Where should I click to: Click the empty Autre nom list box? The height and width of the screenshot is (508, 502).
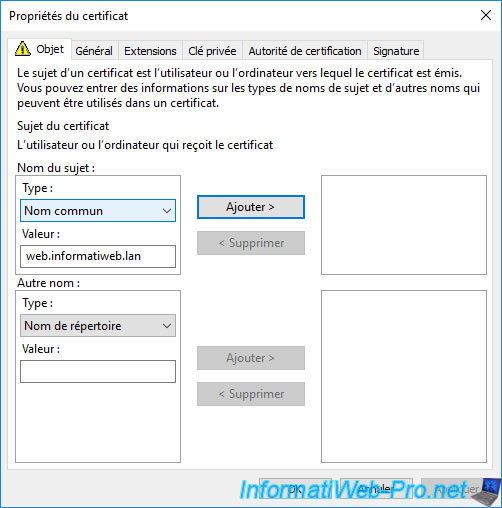(x=404, y=376)
